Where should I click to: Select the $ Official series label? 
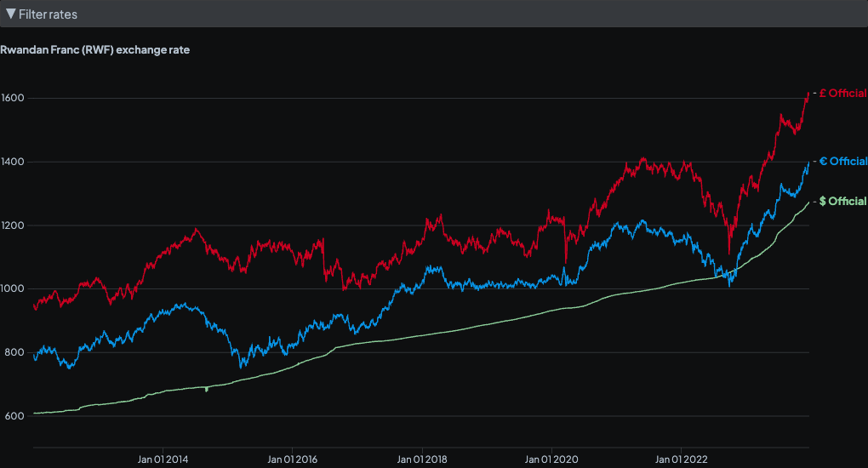coord(843,201)
